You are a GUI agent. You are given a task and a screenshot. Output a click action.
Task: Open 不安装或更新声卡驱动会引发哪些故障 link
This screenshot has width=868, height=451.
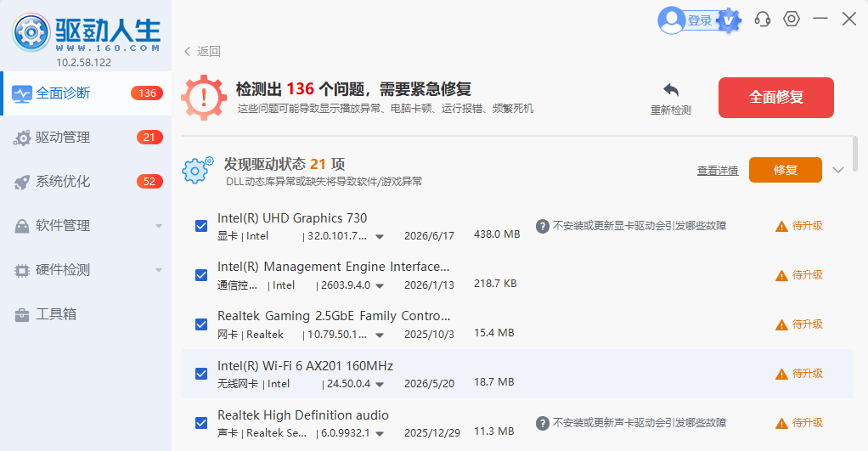tap(640, 423)
